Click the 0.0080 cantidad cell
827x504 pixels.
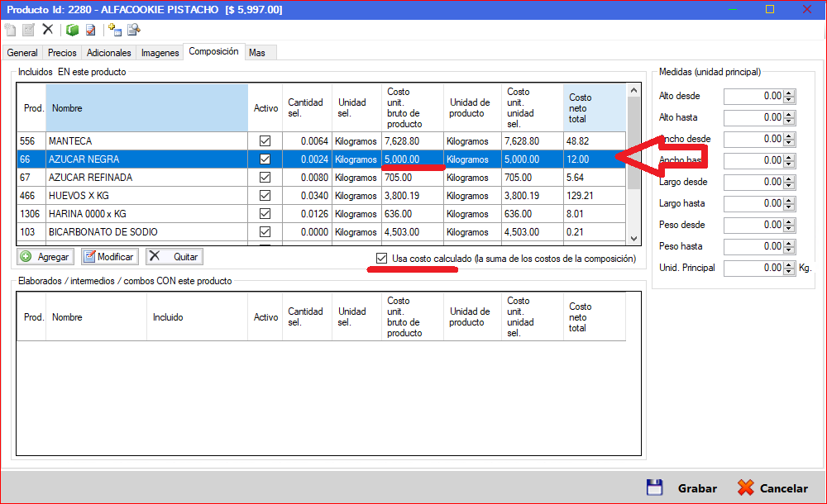pos(307,178)
